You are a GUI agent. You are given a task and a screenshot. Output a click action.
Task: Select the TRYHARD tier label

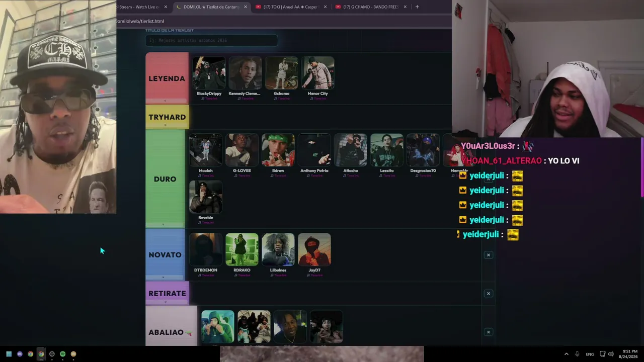pyautogui.click(x=167, y=117)
